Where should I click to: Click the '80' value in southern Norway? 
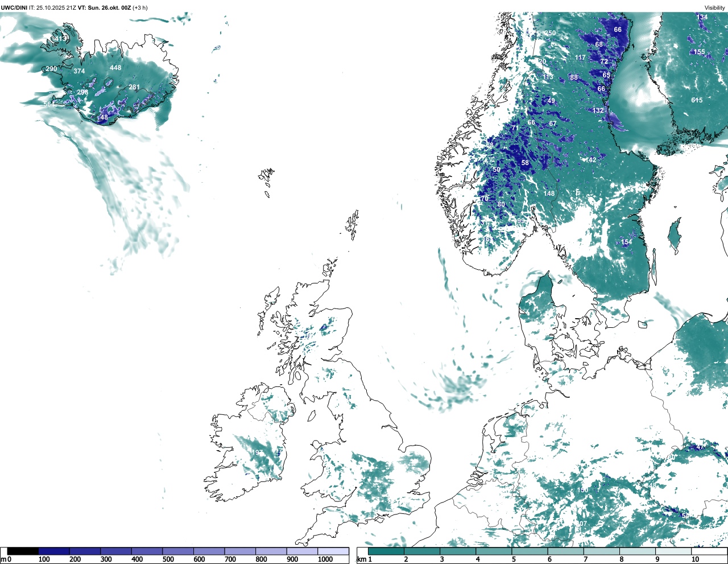coord(501,204)
